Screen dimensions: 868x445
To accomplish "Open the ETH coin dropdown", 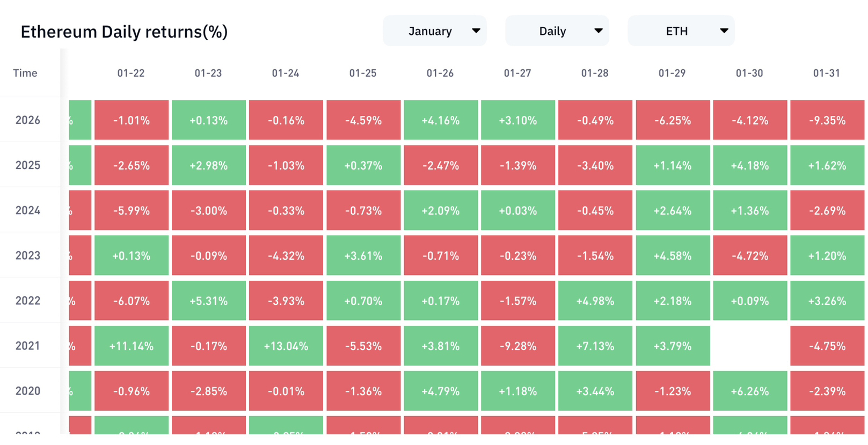I will (681, 31).
